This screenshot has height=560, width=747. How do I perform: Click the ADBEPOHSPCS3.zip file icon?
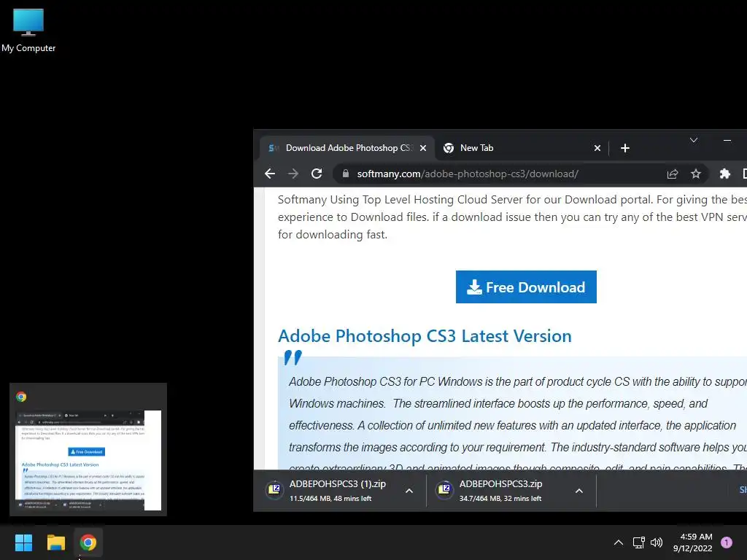click(444, 490)
